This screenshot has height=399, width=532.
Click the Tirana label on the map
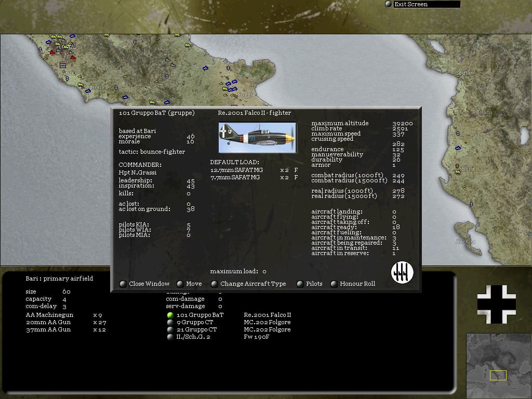(484, 112)
